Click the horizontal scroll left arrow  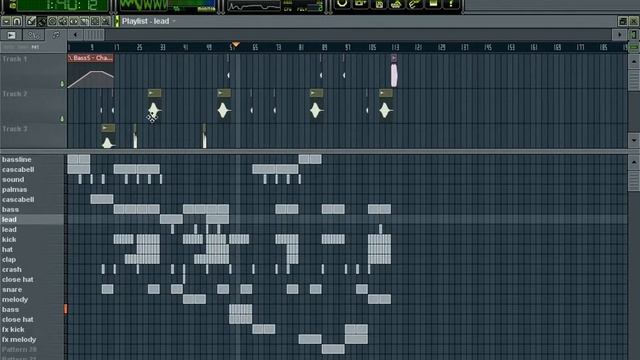point(75,35)
